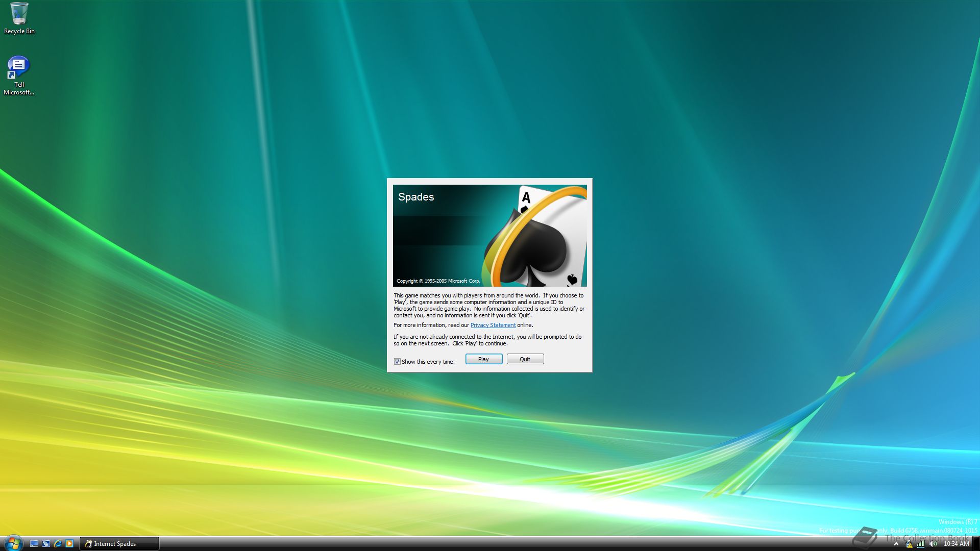Open the Windows Start orb
980x551 pixels.
(13, 543)
